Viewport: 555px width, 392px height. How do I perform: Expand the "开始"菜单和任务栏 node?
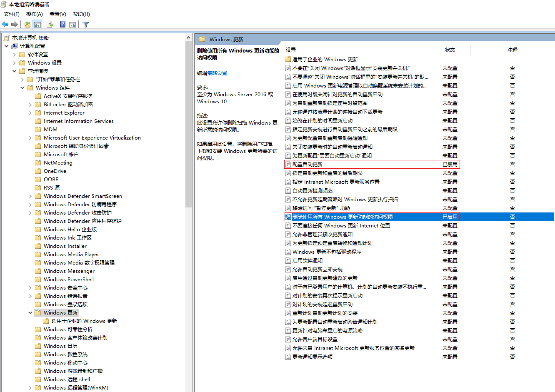point(22,80)
